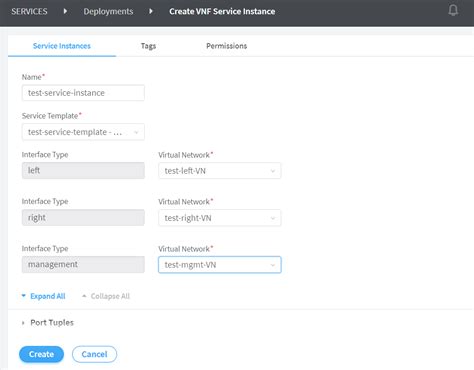The image size is (474, 370).
Task: Click Create VNF Service Instance title
Action: coord(222,11)
